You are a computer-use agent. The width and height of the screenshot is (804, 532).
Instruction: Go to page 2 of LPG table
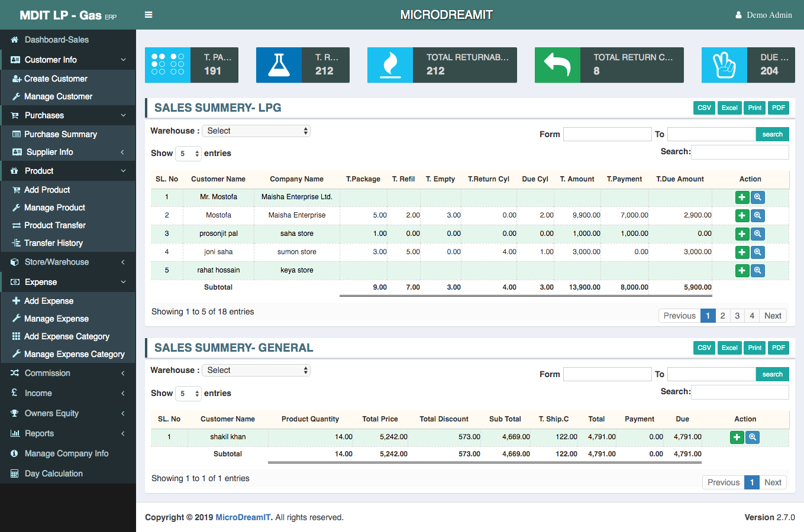[x=722, y=316]
